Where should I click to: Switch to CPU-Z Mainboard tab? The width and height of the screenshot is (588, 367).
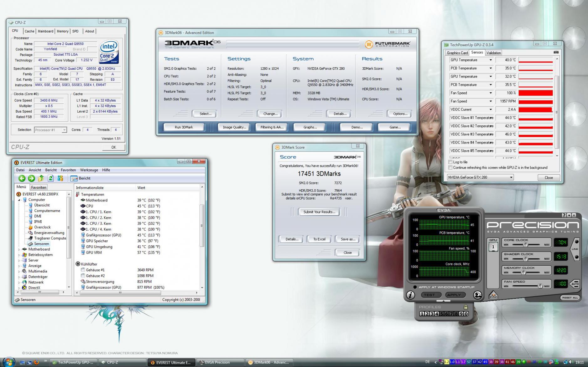click(45, 31)
